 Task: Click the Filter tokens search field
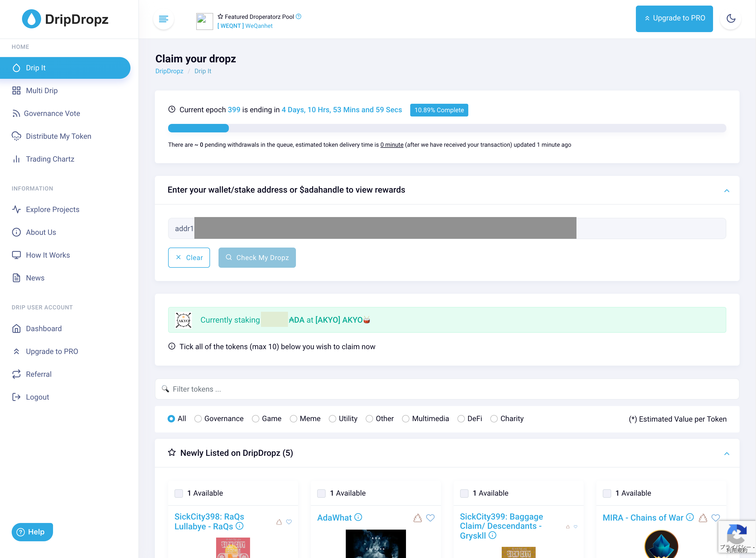click(x=447, y=389)
